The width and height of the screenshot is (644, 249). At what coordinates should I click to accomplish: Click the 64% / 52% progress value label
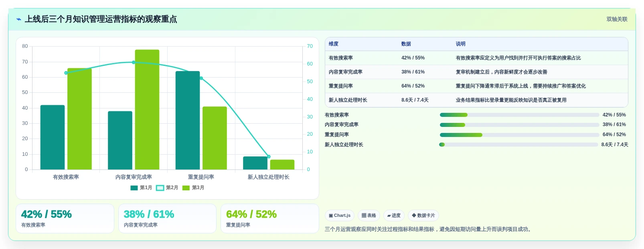point(614,135)
